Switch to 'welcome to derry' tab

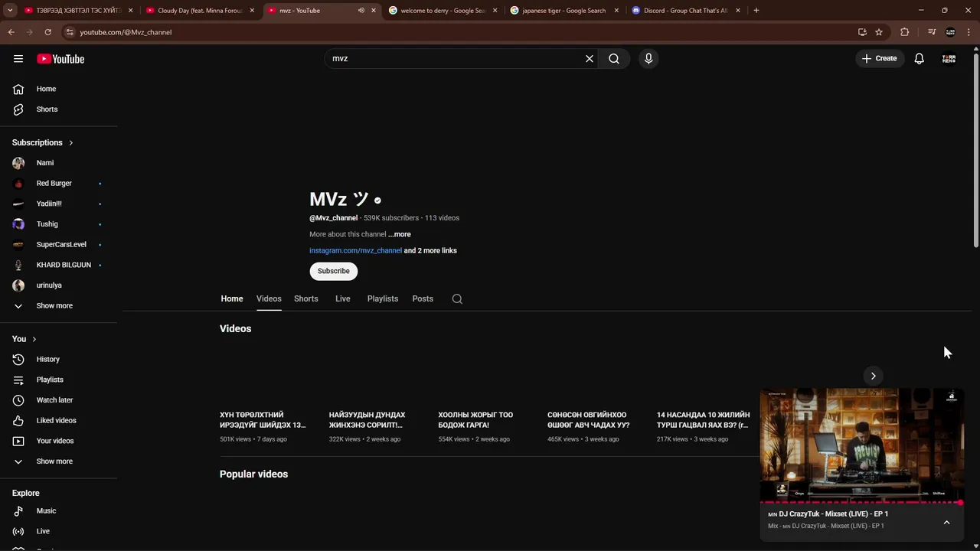coord(443,11)
